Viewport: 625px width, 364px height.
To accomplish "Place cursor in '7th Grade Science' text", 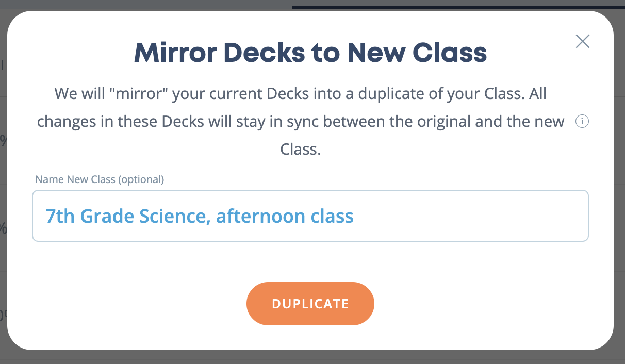I will [126, 216].
